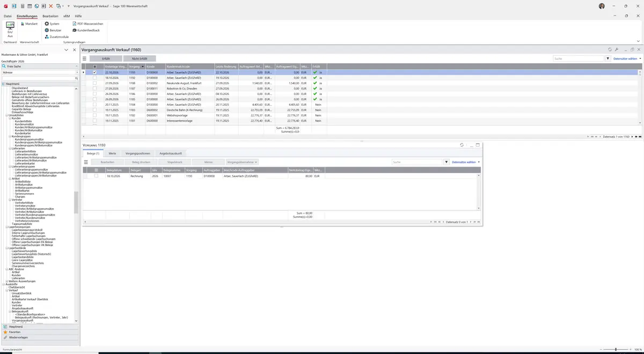Click the filter funnel icon next to upper Suche
The width and height of the screenshot is (644, 354).
pyautogui.click(x=608, y=58)
